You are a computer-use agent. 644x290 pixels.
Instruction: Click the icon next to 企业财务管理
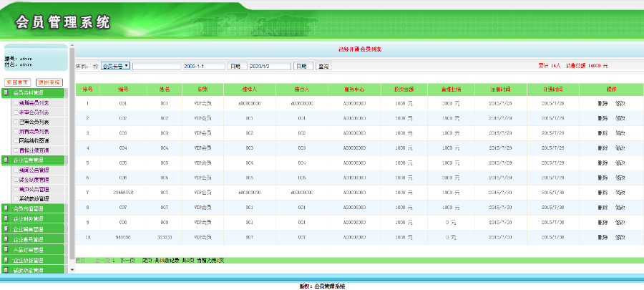(x=6, y=219)
